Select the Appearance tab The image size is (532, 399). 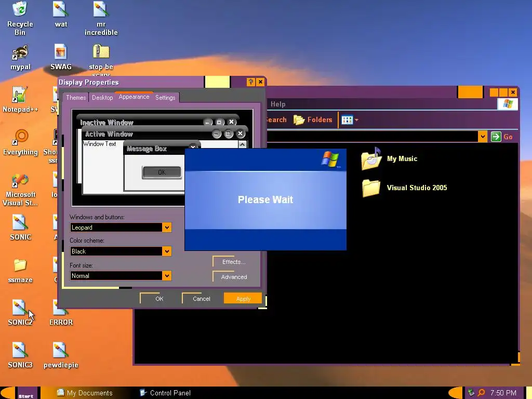coord(134,97)
